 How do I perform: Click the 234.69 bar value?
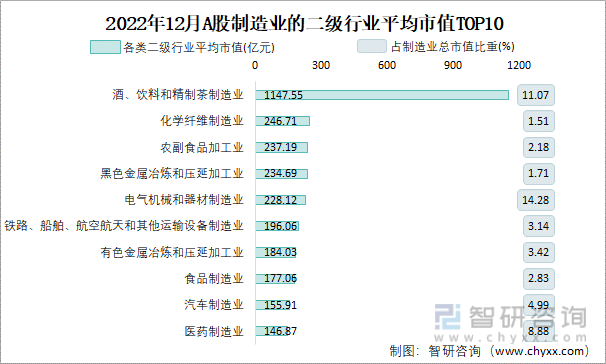click(x=281, y=173)
